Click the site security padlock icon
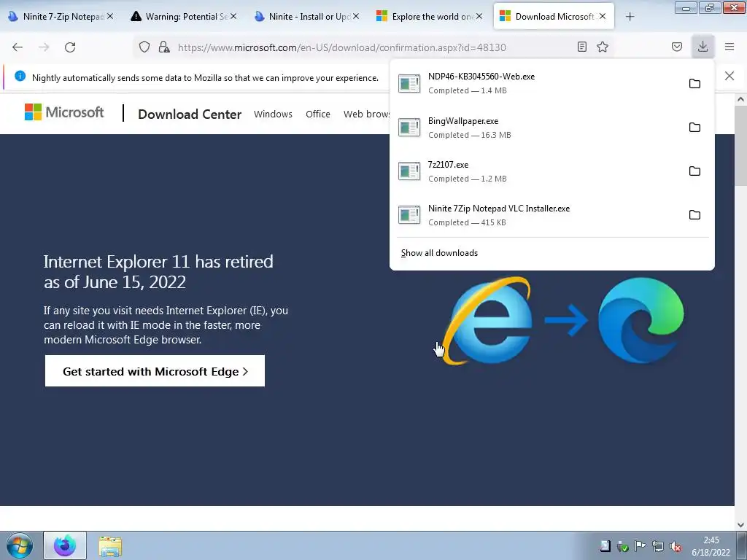 pyautogui.click(x=164, y=47)
